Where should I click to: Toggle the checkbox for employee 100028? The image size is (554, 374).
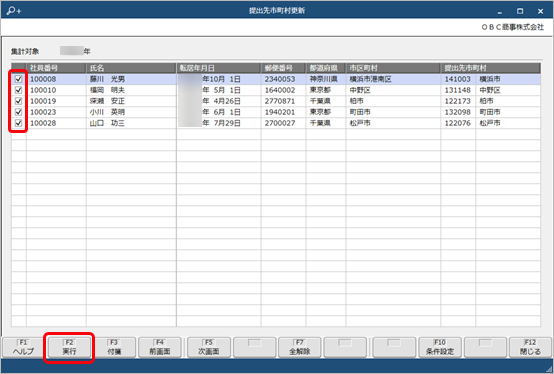(18, 123)
